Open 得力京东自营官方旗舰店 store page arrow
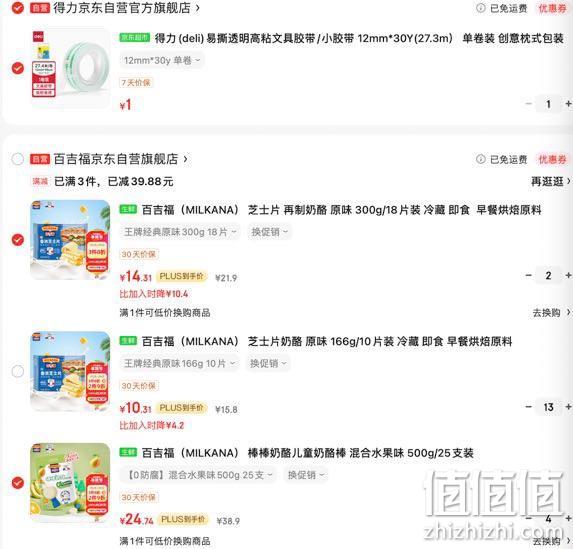The width and height of the screenshot is (573, 549). point(198,8)
